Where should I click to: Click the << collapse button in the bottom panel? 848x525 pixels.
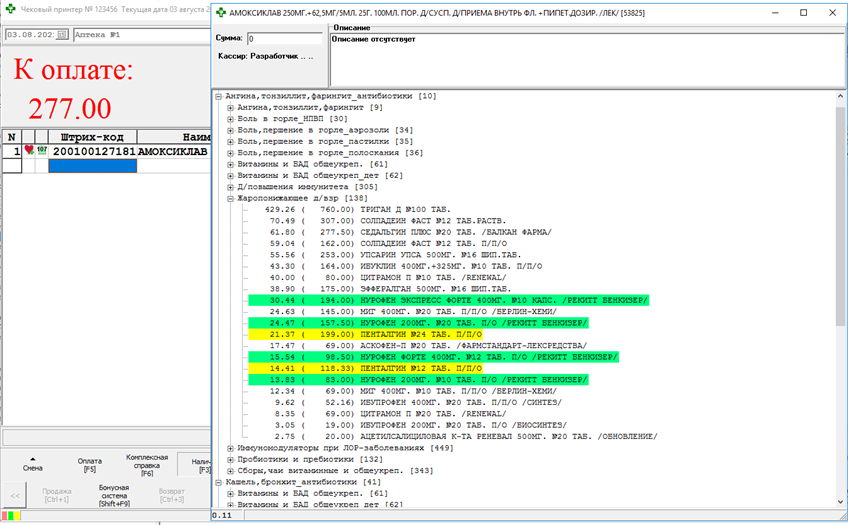coord(15,495)
